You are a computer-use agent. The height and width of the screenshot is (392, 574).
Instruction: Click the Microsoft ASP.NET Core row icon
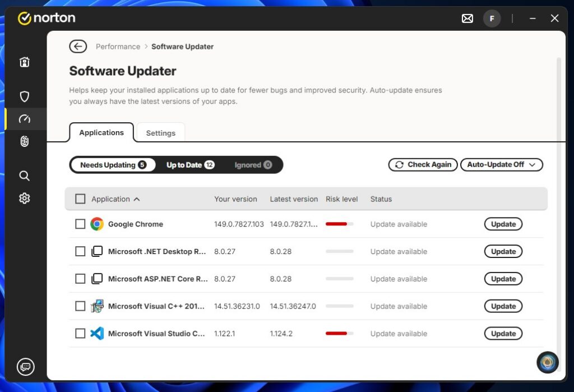[97, 279]
